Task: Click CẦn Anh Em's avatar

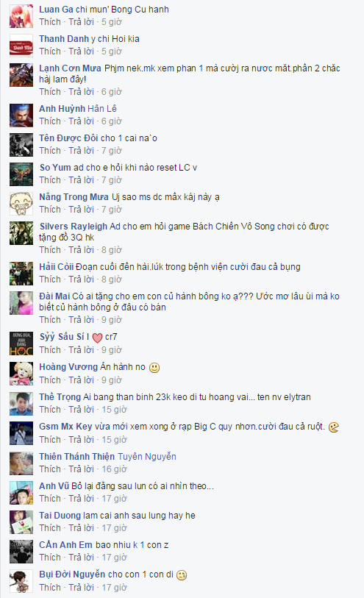Action: pos(21,552)
